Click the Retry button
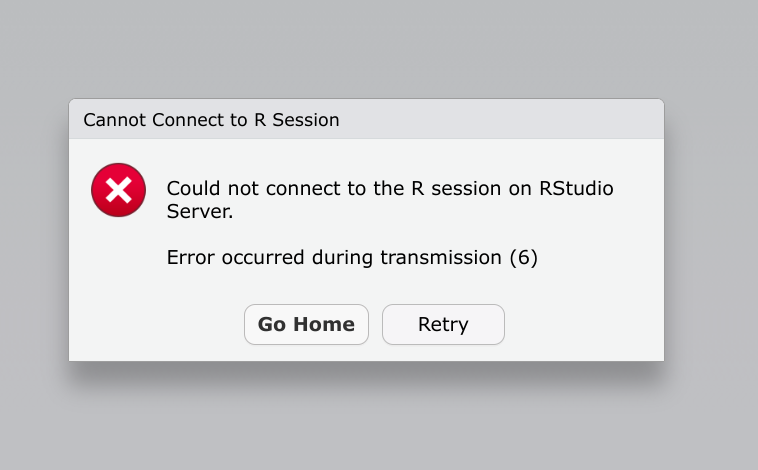The height and width of the screenshot is (470, 758). pos(443,324)
